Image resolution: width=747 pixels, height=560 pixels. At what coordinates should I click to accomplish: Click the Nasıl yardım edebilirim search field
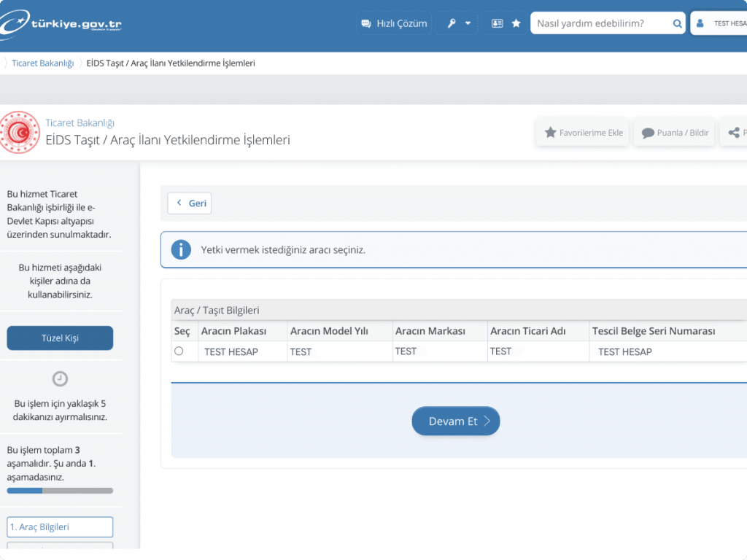point(601,23)
